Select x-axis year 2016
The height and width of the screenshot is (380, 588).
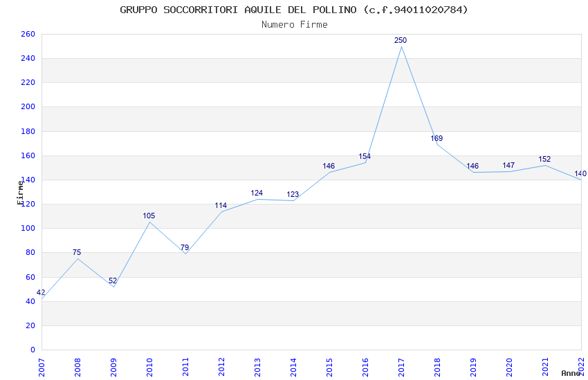(366, 367)
